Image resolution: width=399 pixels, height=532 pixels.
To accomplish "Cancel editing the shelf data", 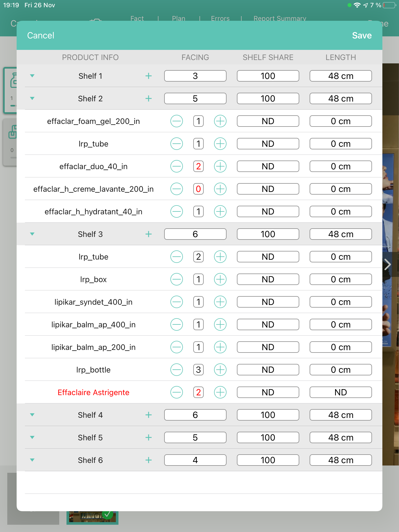I will point(41,36).
